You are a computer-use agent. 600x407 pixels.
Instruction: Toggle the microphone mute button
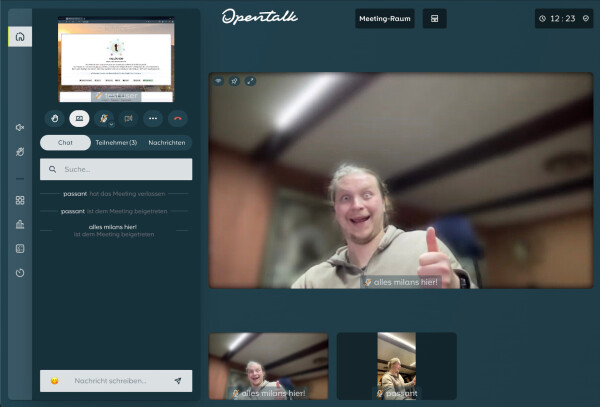click(103, 118)
